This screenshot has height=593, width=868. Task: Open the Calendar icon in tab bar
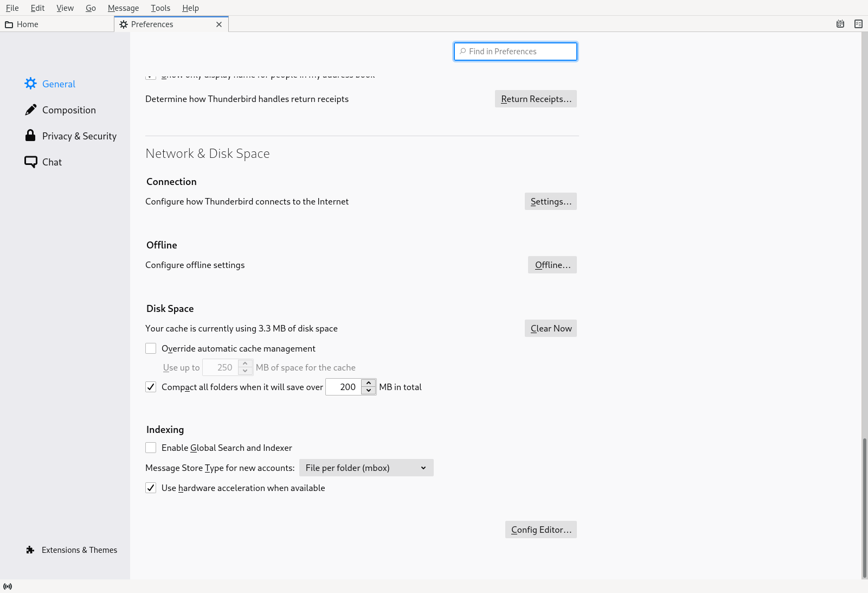click(840, 24)
